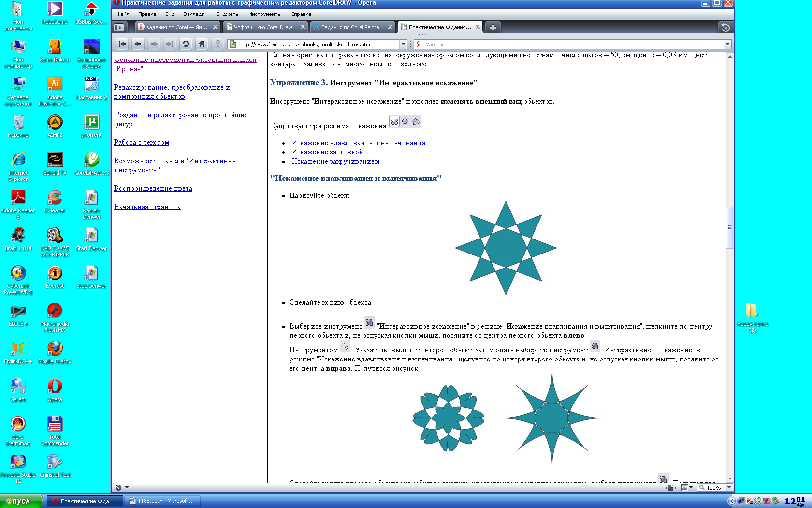
Task: Open the zoom percentage dropdown arrow
Action: pyautogui.click(x=729, y=488)
